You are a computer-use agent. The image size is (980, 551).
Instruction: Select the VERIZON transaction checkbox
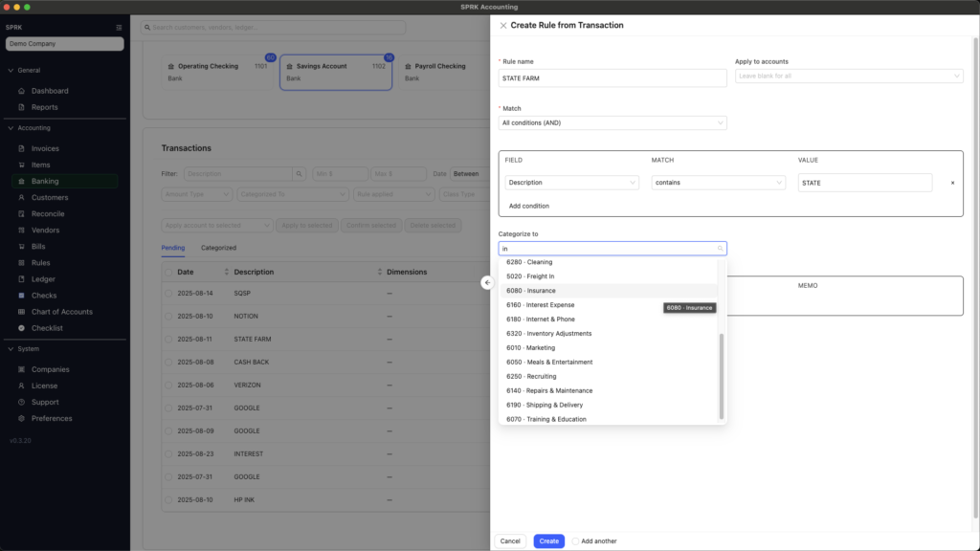(x=168, y=385)
